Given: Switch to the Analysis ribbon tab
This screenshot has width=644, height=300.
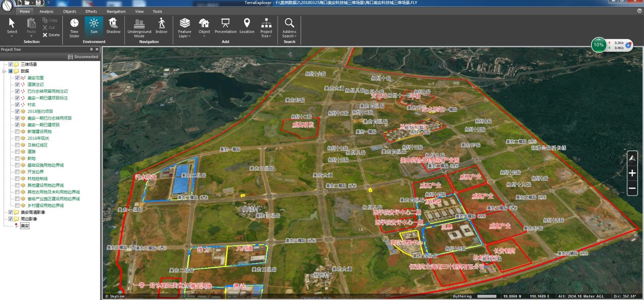Looking at the screenshot, I should click(46, 11).
